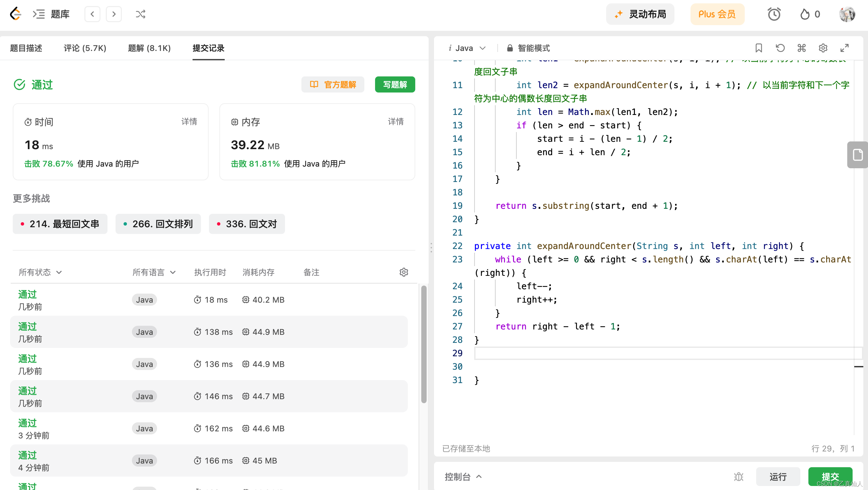
Task: Open the notes side tab icon
Action: (x=858, y=155)
